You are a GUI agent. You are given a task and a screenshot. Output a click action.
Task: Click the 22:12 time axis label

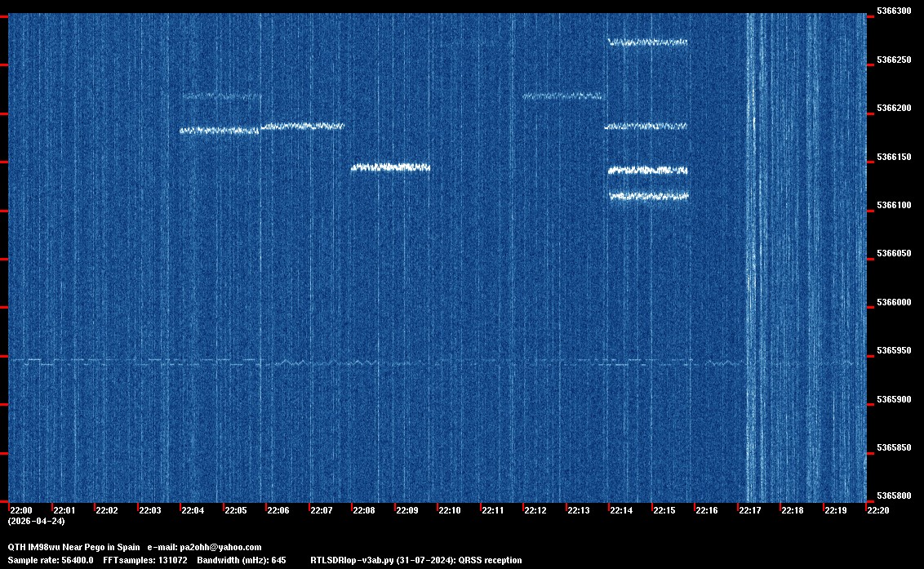pos(535,510)
